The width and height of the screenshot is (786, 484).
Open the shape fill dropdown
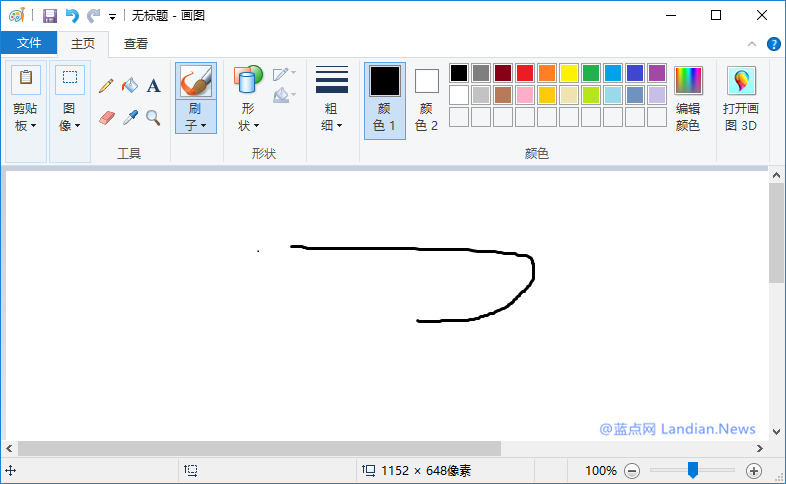point(284,95)
